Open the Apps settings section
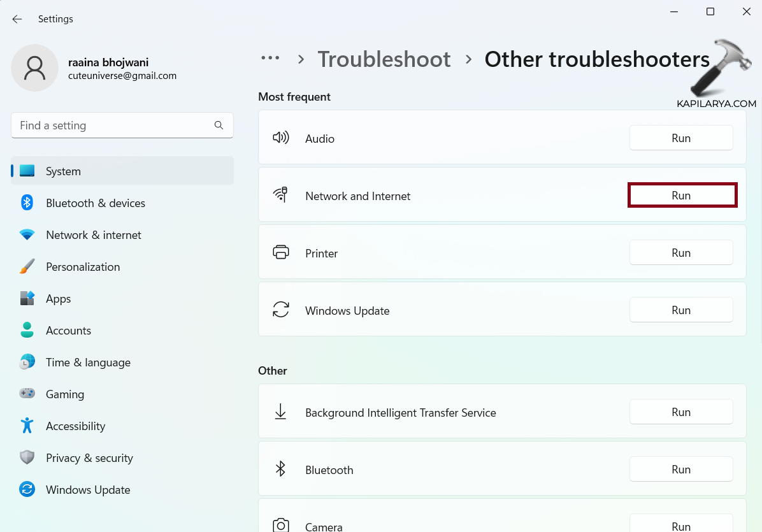Viewport: 762px width, 532px height. pos(58,299)
